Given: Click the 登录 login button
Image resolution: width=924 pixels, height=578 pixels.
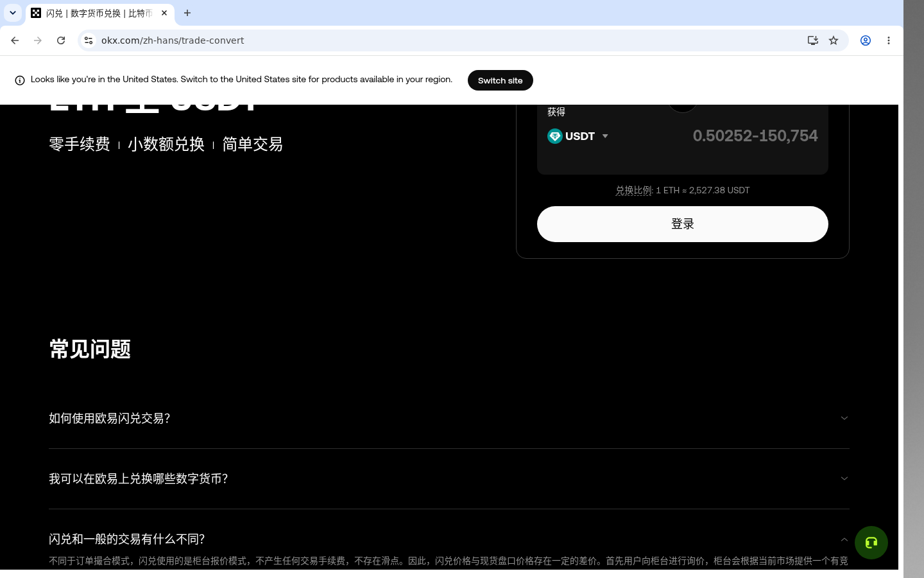Looking at the screenshot, I should click(683, 224).
